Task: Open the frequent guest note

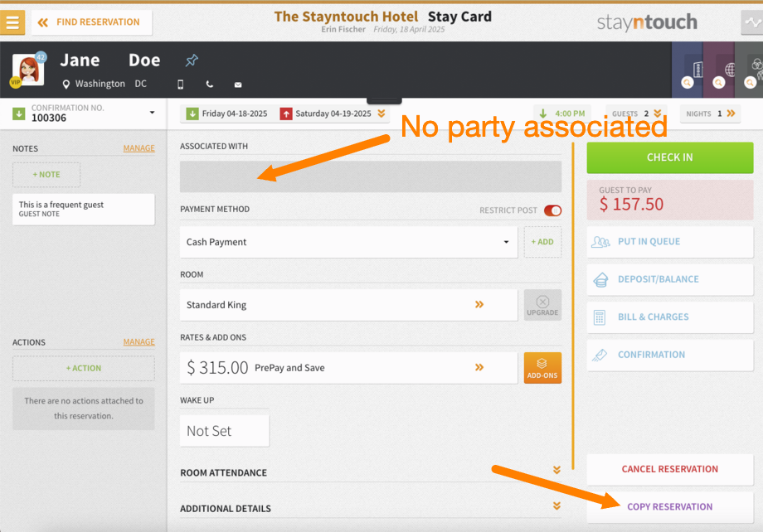Action: coord(84,209)
